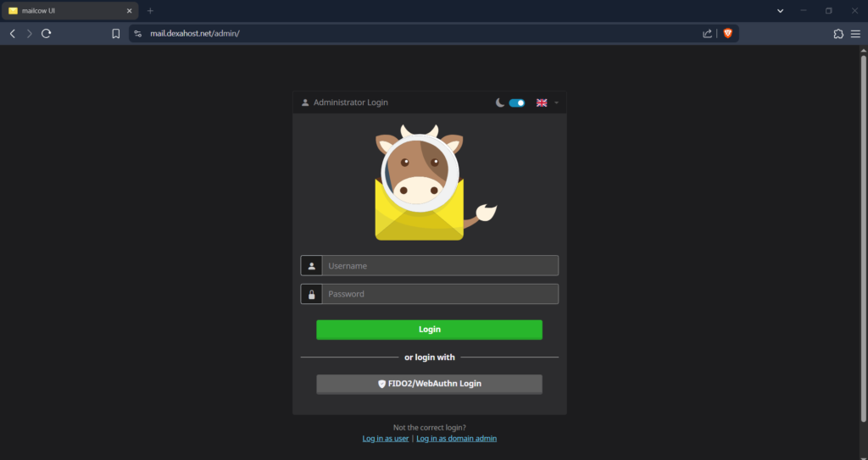Click FIDO2/WebAuthn Login button
868x460 pixels.
430,384
